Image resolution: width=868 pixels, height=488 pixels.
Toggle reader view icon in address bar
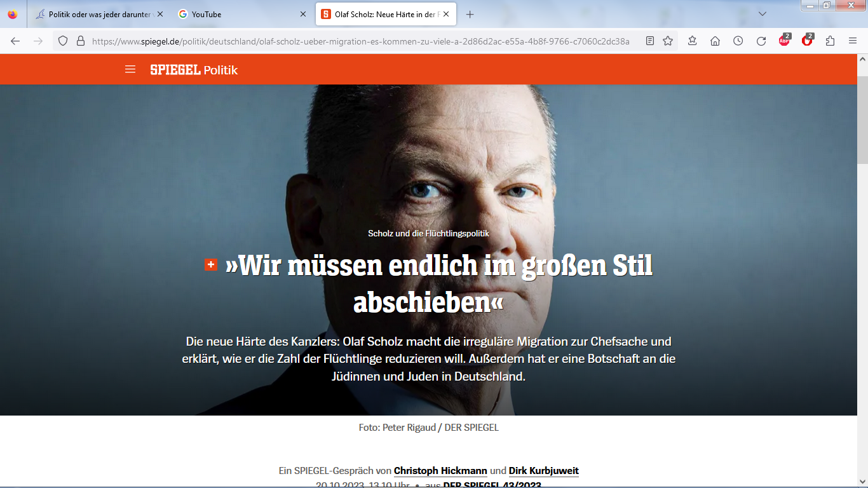(x=650, y=41)
